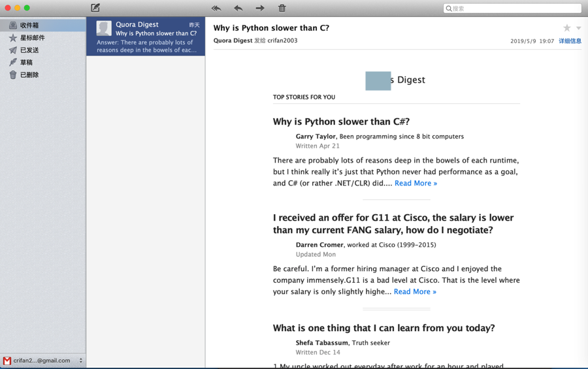The width and height of the screenshot is (588, 369).
Task: Open the 草稿 drafts folder
Action: [x=42, y=62]
